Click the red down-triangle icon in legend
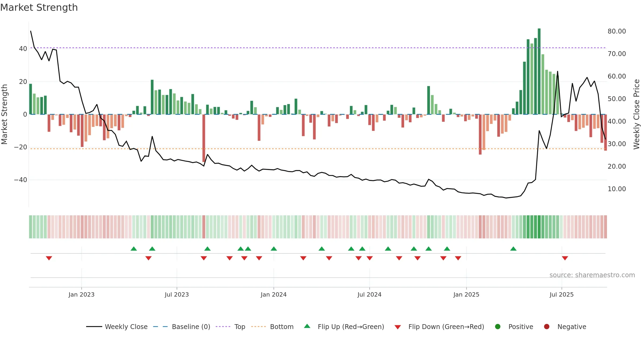 point(398,327)
